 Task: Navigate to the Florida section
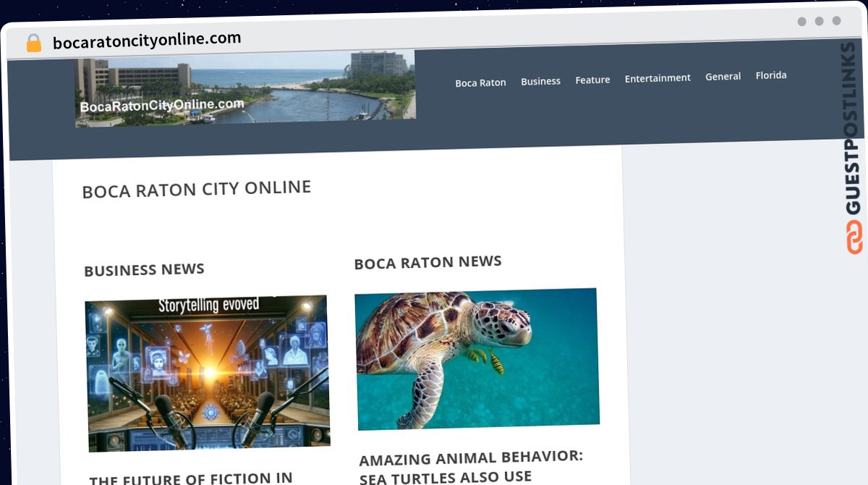pyautogui.click(x=770, y=75)
